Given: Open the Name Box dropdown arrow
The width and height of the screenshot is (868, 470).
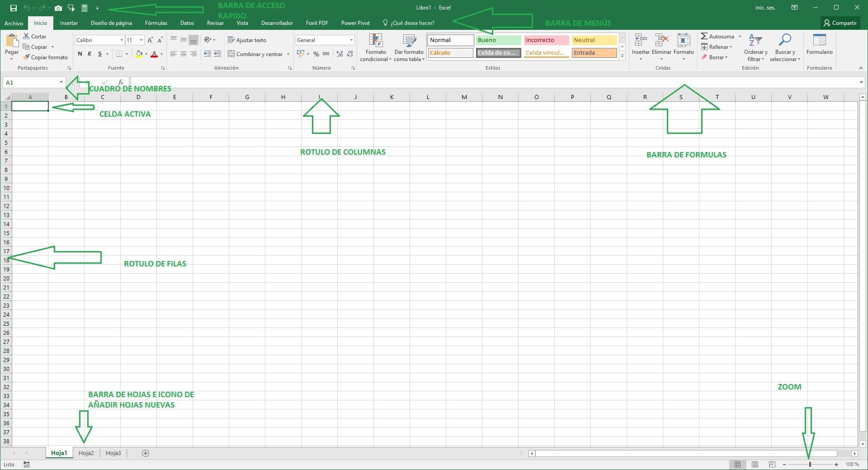Looking at the screenshot, I should [x=61, y=82].
